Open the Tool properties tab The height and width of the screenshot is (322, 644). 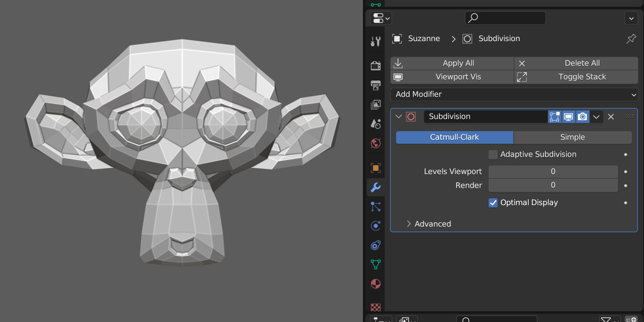click(x=376, y=41)
